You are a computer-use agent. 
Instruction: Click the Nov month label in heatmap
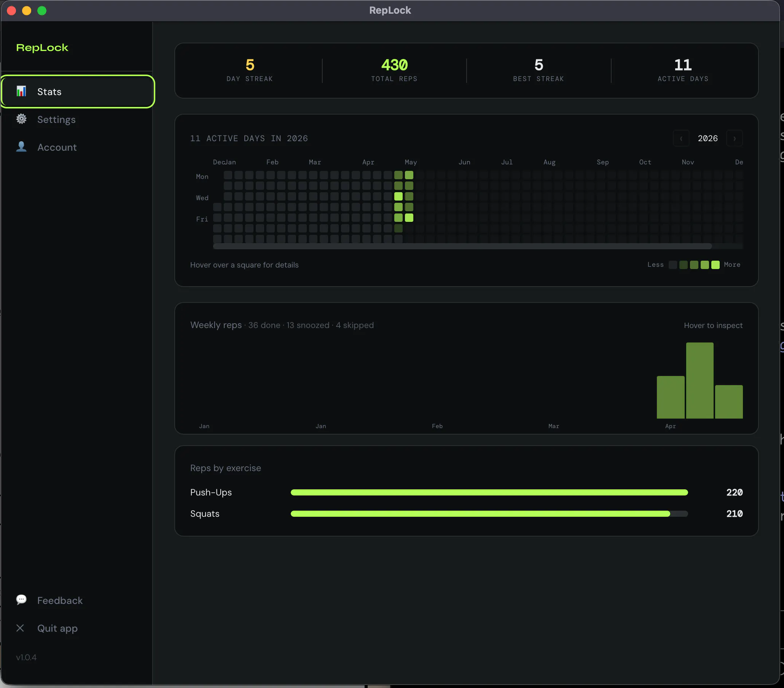pos(688,162)
